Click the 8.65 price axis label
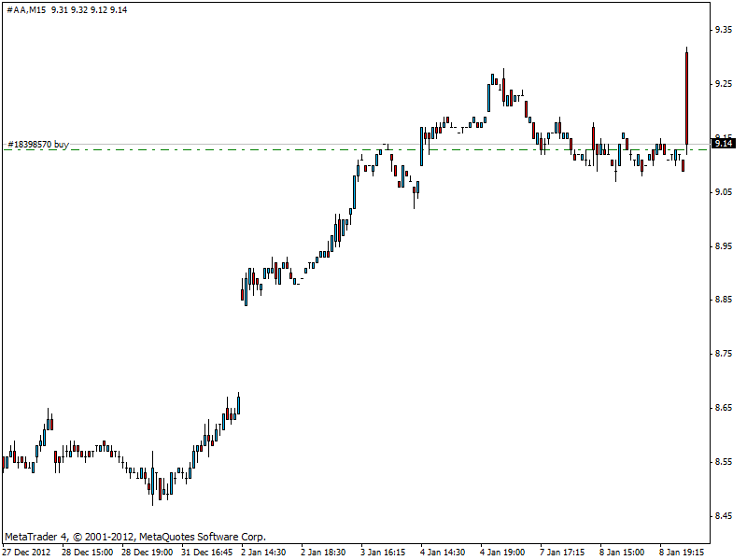Viewport: 747px width, 560px height. point(723,408)
